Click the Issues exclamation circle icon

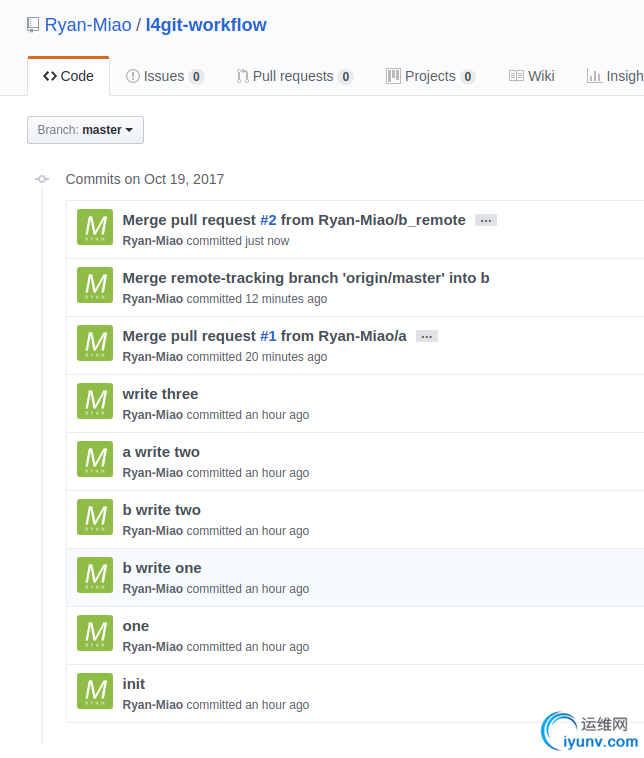tap(132, 76)
